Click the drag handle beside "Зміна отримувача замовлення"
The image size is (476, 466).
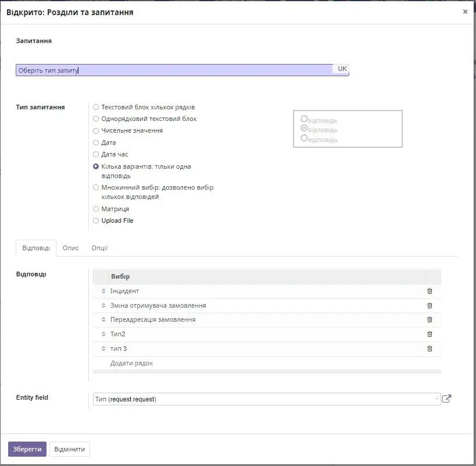click(103, 305)
